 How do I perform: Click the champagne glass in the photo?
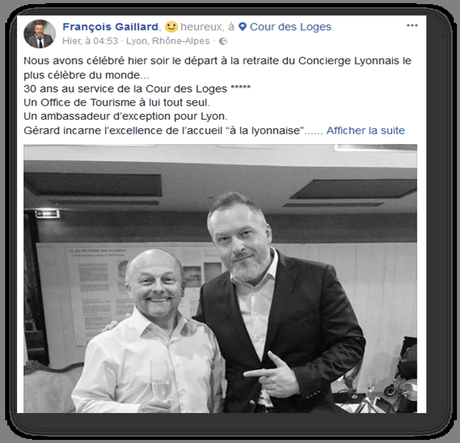pos(160,380)
